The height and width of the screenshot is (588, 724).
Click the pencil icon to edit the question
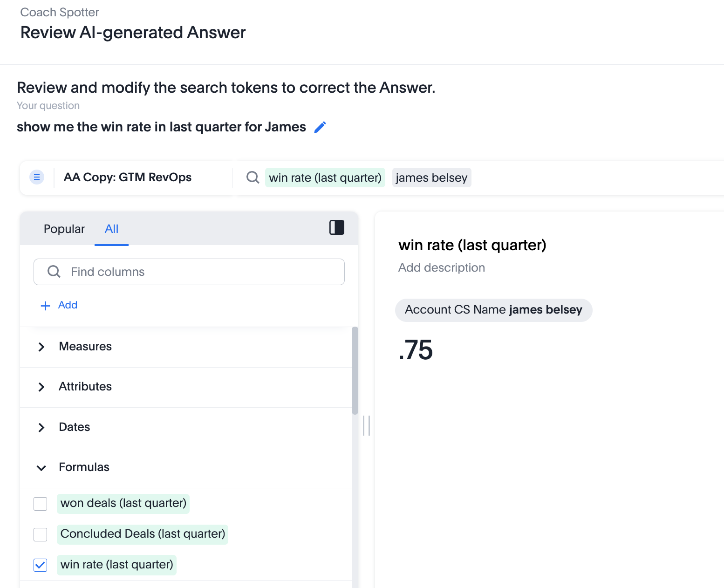(320, 127)
